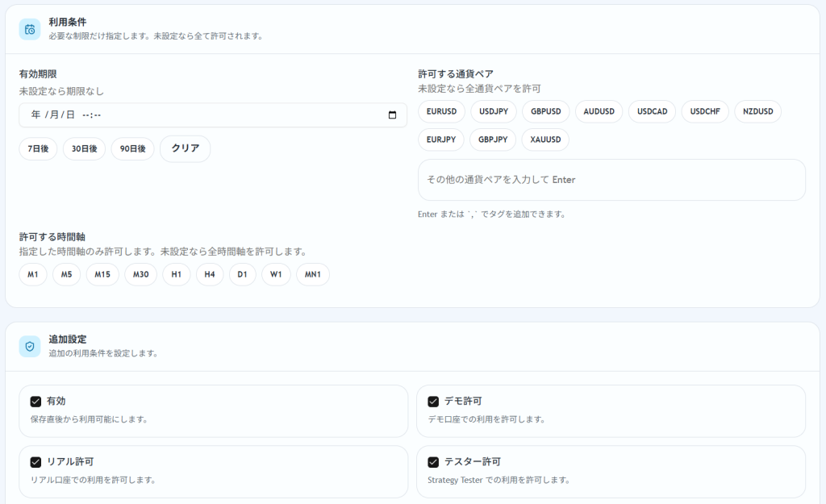Enable the GBPJPY currency pair chip
Image resolution: width=826 pixels, height=504 pixels.
pyautogui.click(x=493, y=140)
